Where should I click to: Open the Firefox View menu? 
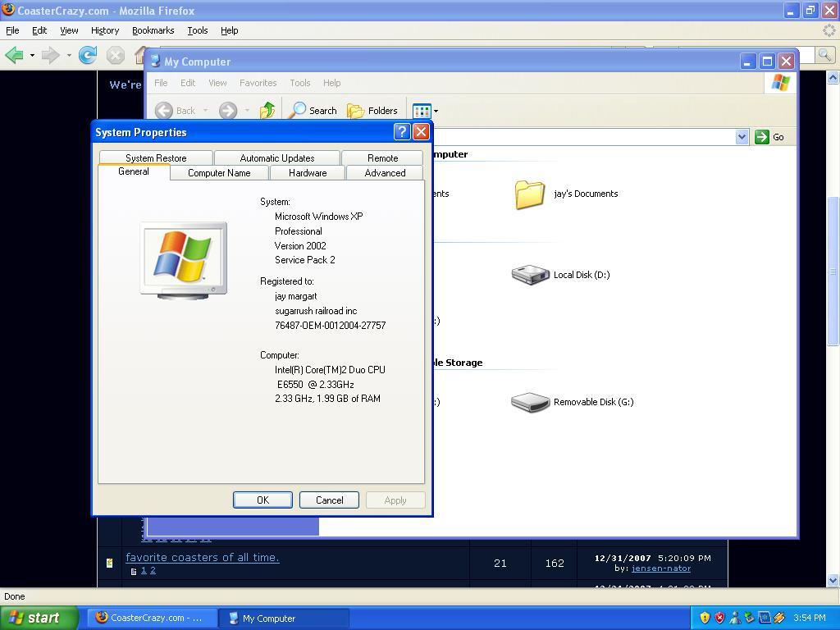pos(69,30)
